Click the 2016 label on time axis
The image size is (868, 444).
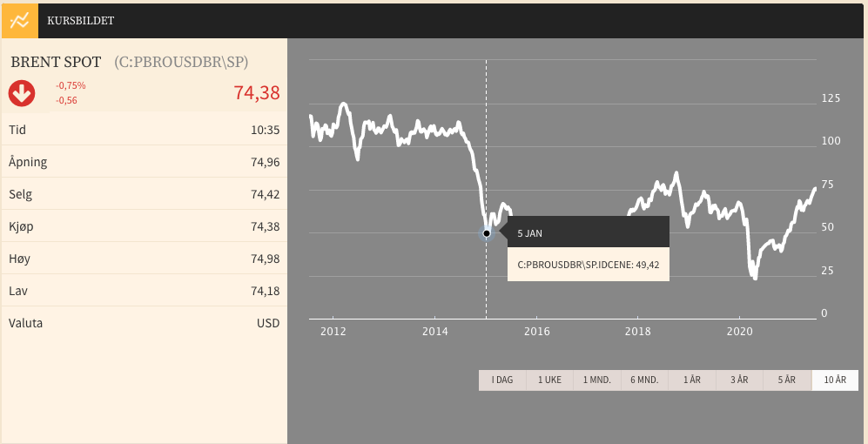click(537, 332)
